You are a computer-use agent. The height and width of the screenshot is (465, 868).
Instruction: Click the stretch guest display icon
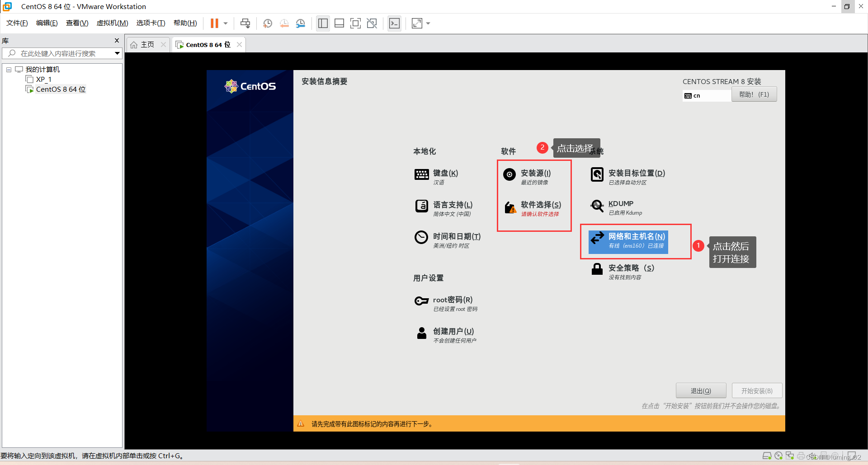coord(417,23)
